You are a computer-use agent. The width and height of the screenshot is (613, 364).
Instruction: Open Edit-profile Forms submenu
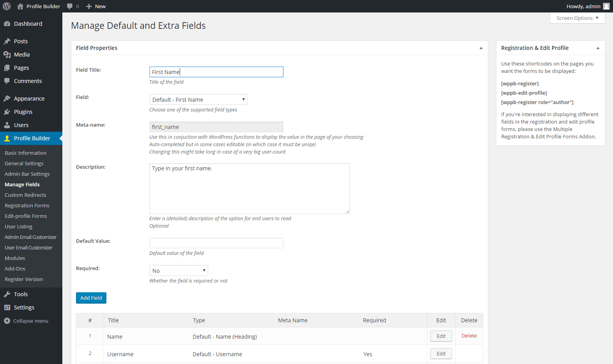point(26,216)
